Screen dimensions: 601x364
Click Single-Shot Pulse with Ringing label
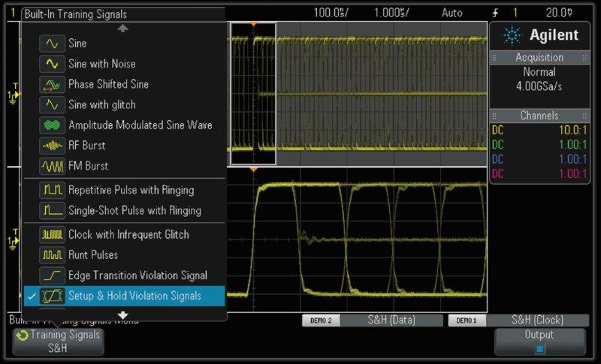[x=134, y=211]
